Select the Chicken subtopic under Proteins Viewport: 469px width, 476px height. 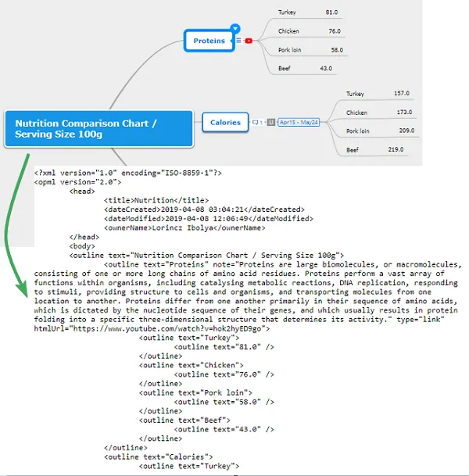(288, 31)
